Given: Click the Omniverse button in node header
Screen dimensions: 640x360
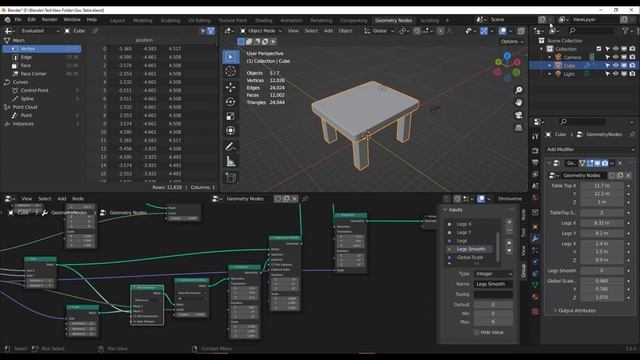Looking at the screenshot, I should pyautogui.click(x=509, y=199).
